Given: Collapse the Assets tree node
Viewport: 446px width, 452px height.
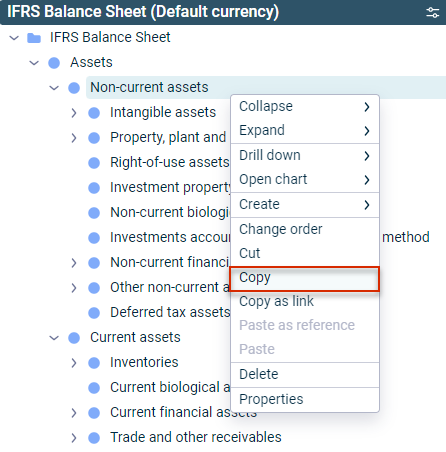Looking at the screenshot, I should coord(34,63).
